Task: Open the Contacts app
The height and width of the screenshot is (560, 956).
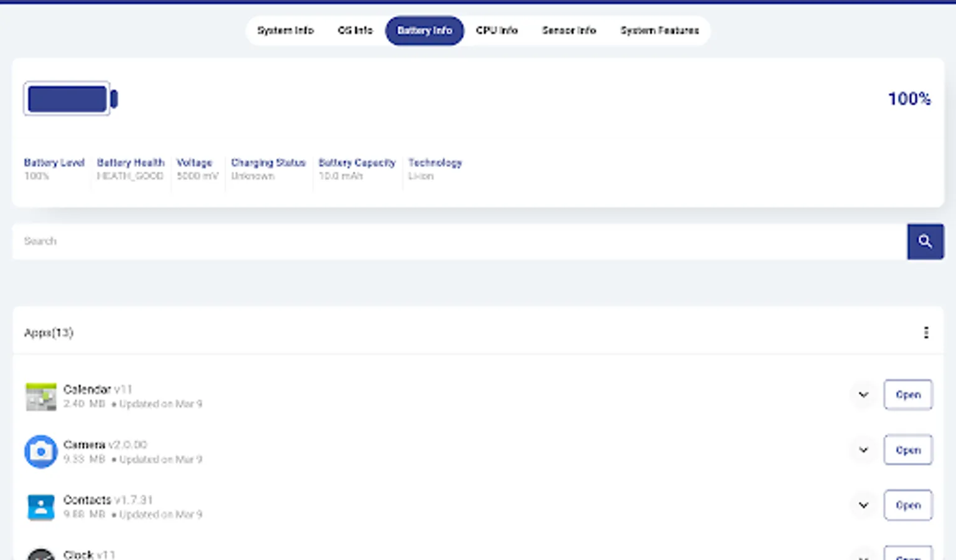Action: (x=908, y=505)
